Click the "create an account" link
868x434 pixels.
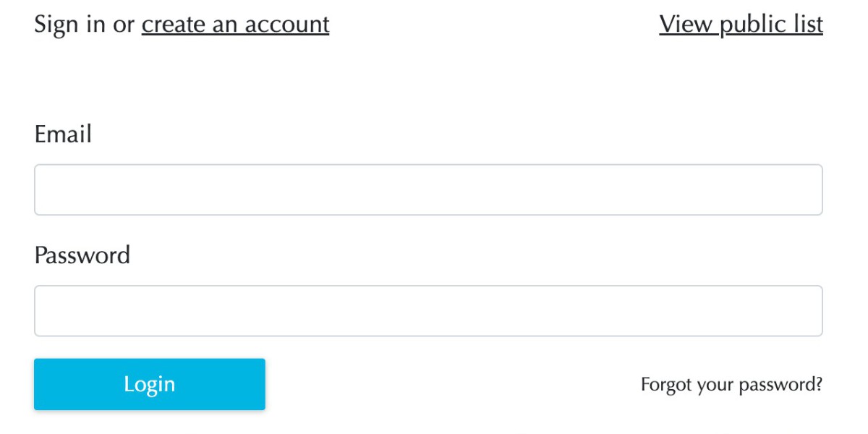(235, 25)
